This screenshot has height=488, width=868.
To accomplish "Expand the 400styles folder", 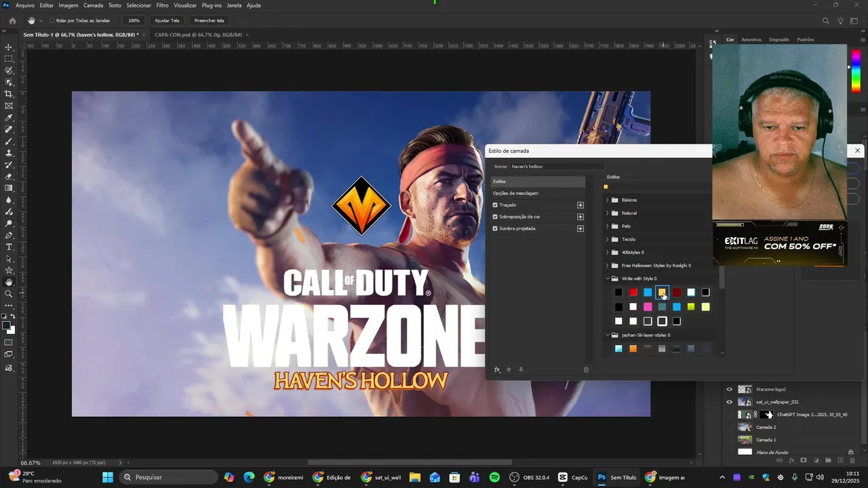I will point(608,252).
